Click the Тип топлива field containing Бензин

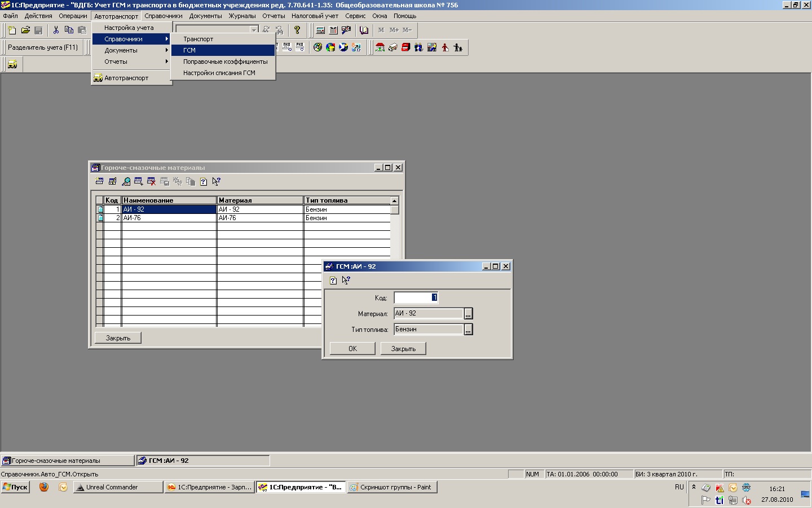[x=429, y=329]
